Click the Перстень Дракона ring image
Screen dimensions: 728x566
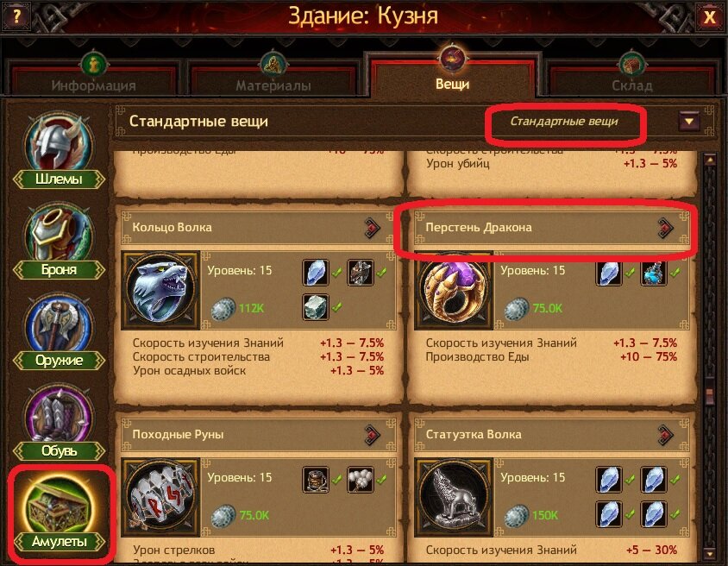(x=454, y=290)
